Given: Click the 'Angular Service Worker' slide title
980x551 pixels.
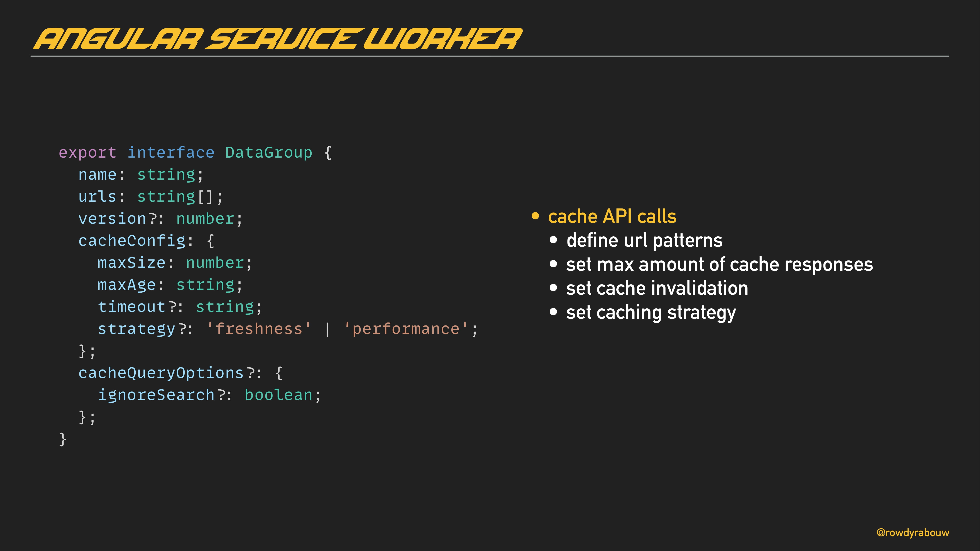Looking at the screenshot, I should [x=278, y=39].
